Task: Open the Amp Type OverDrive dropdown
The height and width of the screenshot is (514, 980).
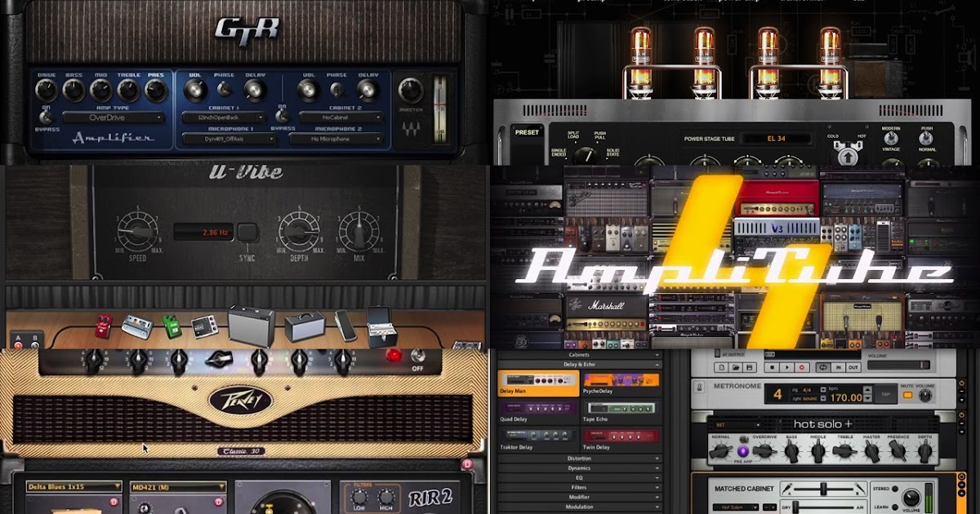Action: click(x=114, y=117)
